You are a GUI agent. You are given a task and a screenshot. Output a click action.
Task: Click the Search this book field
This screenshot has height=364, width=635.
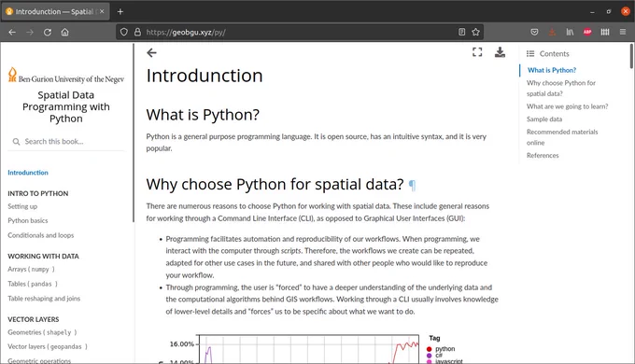[66, 141]
